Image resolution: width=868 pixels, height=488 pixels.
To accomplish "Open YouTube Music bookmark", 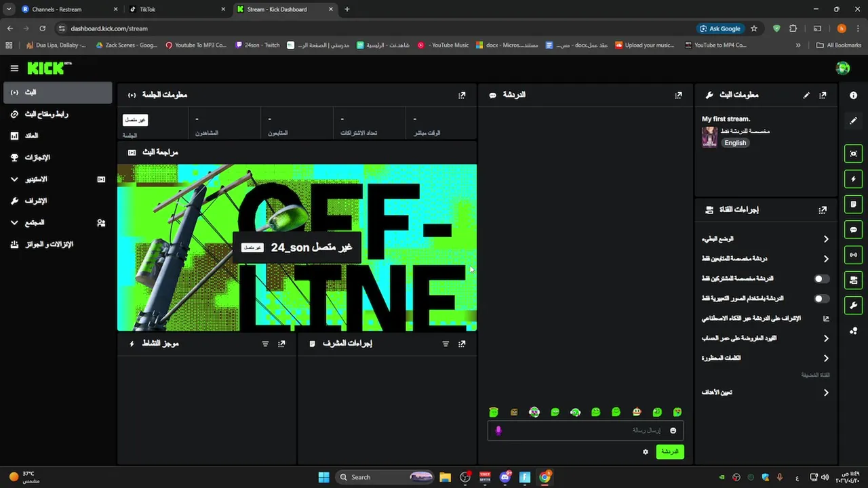I will pyautogui.click(x=443, y=45).
